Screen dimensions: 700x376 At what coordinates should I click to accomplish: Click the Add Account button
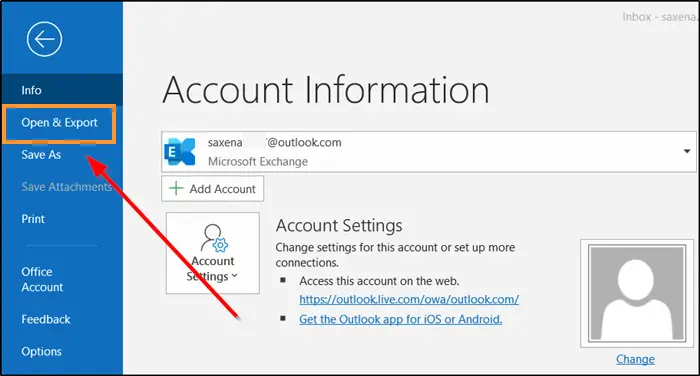click(x=212, y=189)
